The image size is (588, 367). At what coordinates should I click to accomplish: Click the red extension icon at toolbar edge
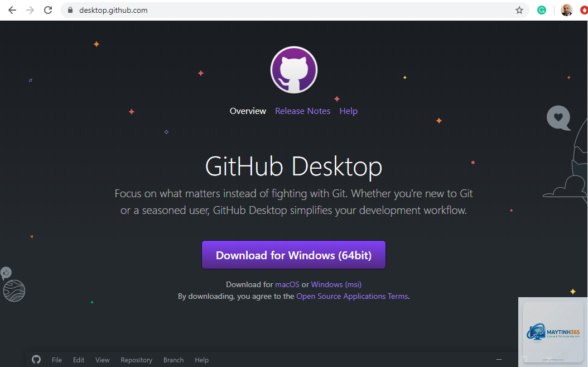(x=584, y=10)
